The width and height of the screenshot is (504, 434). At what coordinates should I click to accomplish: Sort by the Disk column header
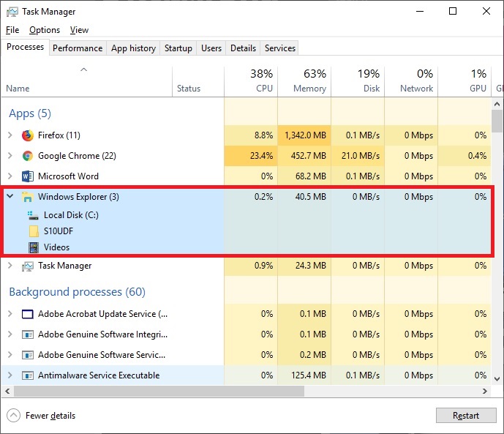click(358, 82)
